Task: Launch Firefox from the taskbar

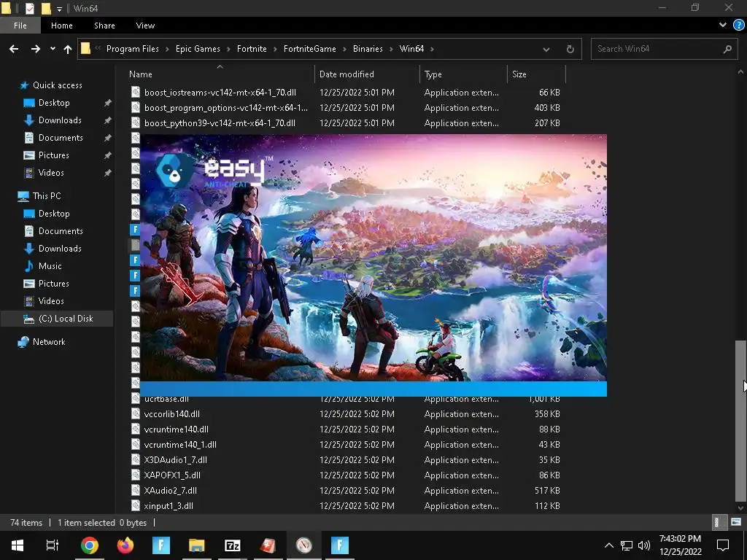Action: 125,545
